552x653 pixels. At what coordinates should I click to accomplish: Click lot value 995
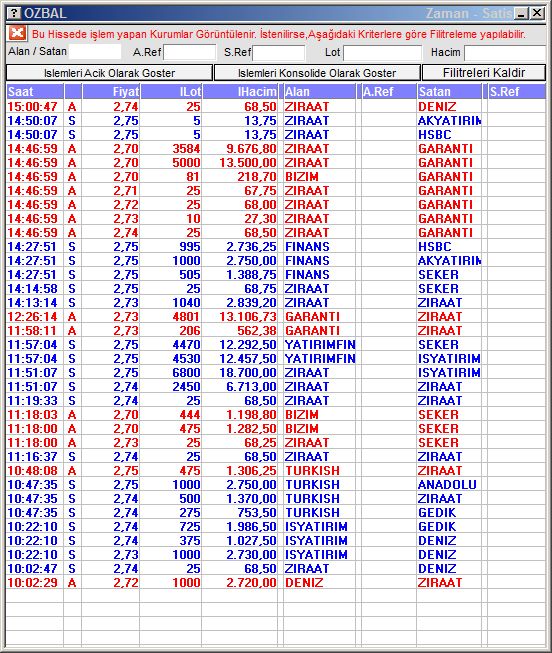(190, 247)
